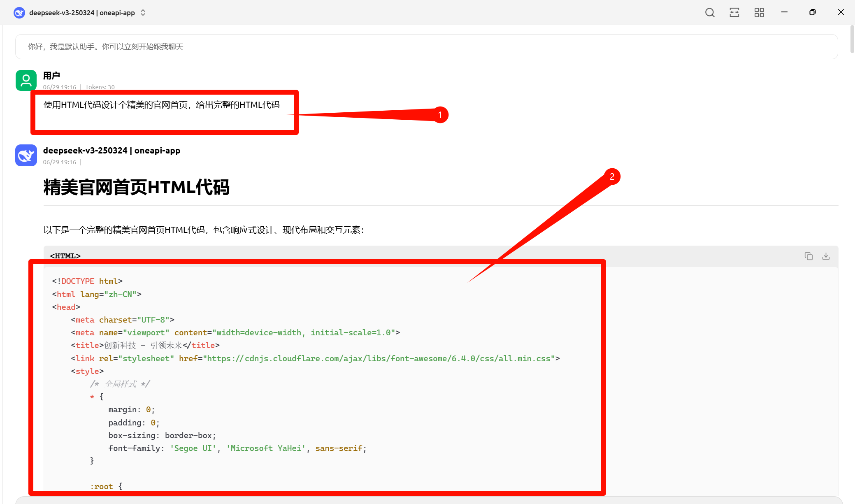Click the DeepSeek logo in title bar
This screenshot has height=504, width=855.
(x=19, y=13)
